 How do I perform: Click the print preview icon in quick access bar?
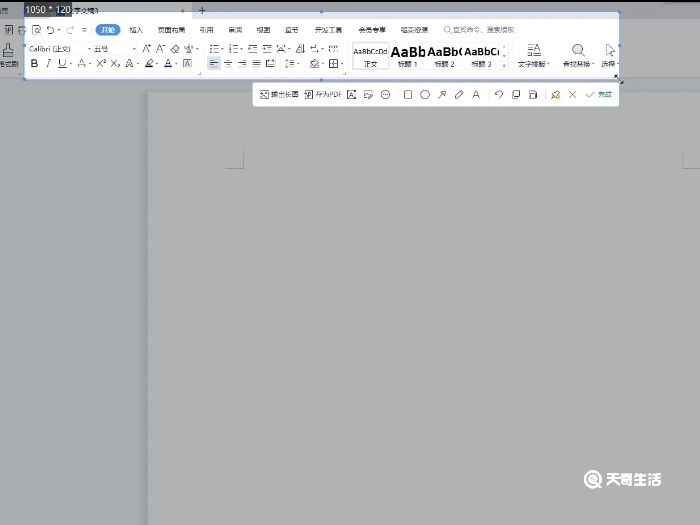click(37, 30)
